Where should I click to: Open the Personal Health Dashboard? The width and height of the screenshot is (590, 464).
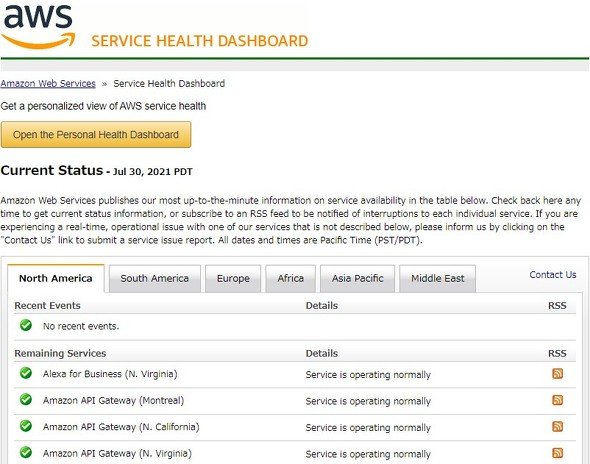click(x=96, y=134)
